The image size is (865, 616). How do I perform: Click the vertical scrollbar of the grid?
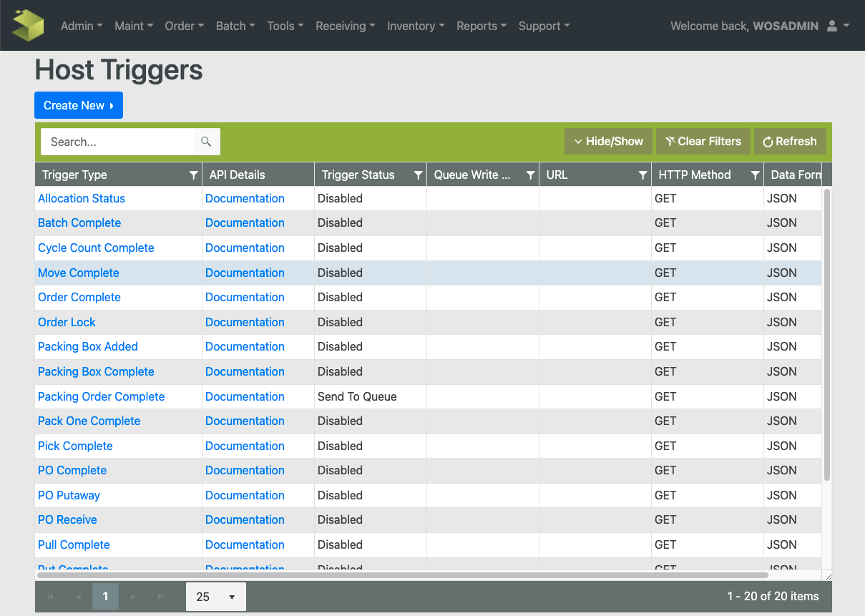coord(827,336)
